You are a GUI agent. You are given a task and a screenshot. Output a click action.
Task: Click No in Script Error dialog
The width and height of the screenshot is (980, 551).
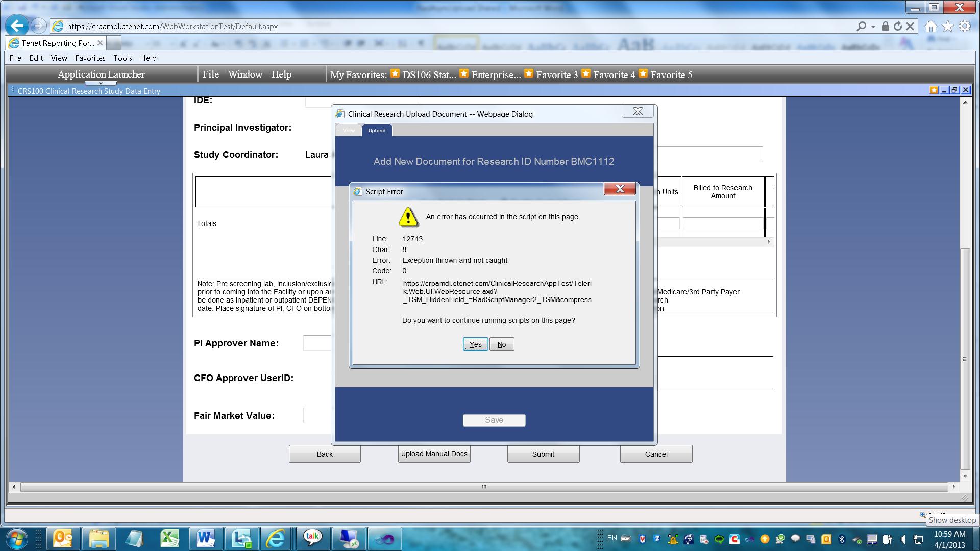(x=502, y=344)
